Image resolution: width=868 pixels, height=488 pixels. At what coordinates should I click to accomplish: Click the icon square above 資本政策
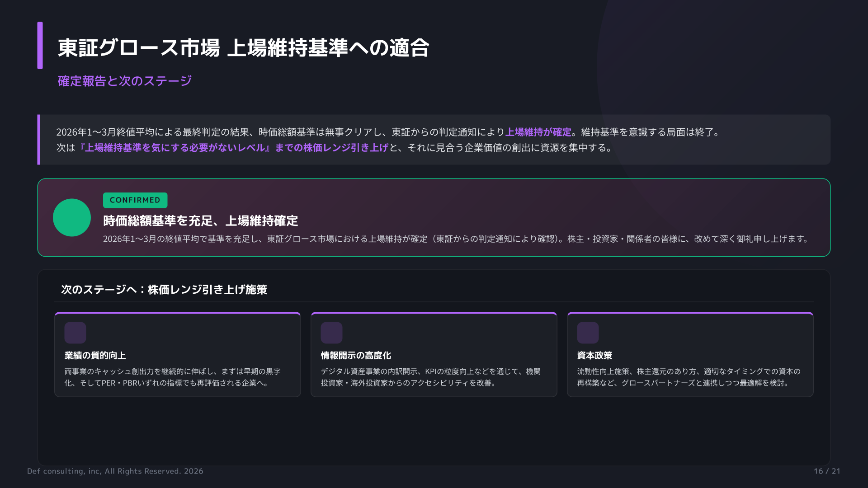click(x=588, y=333)
